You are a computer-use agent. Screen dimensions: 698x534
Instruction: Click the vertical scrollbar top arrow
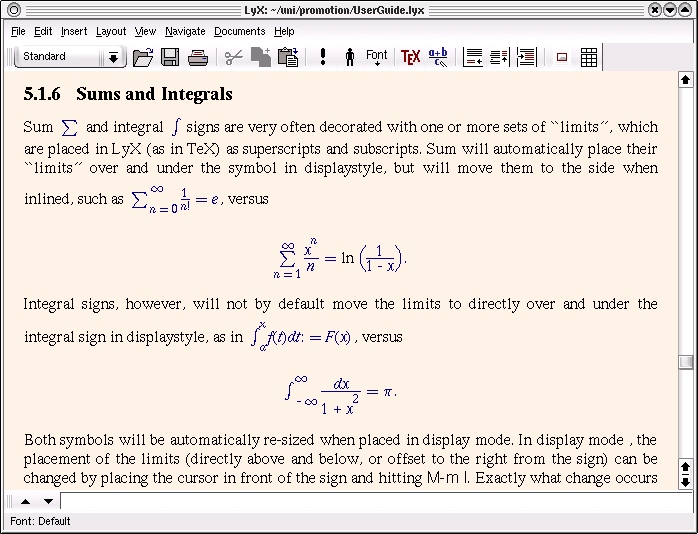click(x=686, y=80)
